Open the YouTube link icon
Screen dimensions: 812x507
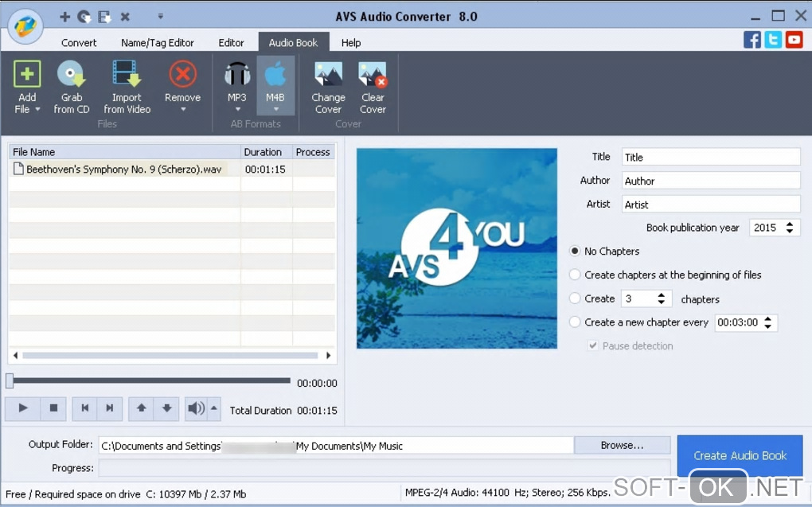point(794,40)
